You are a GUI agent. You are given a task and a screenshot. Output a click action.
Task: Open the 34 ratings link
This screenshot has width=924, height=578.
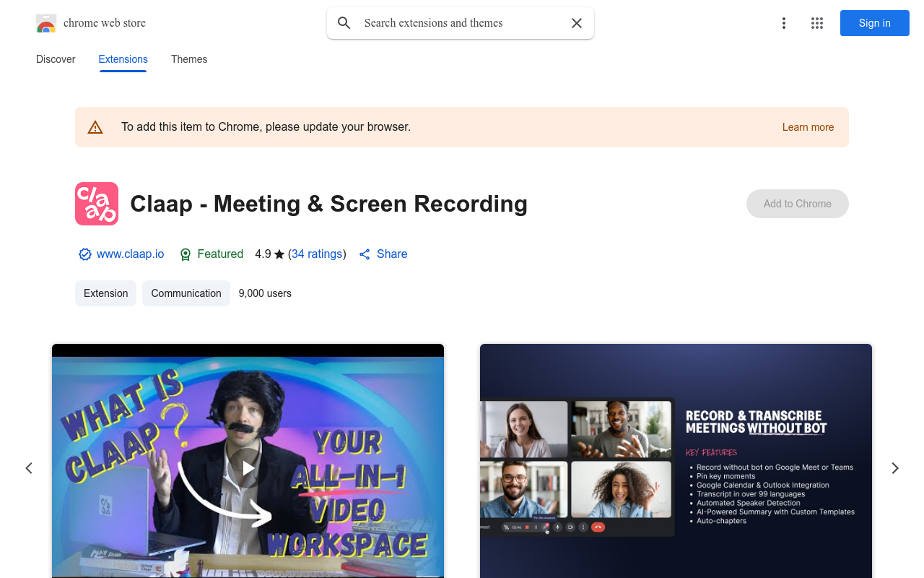(317, 254)
